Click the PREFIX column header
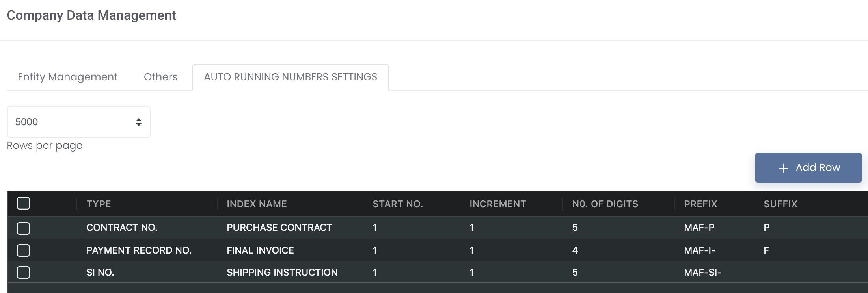868x293 pixels. point(700,204)
